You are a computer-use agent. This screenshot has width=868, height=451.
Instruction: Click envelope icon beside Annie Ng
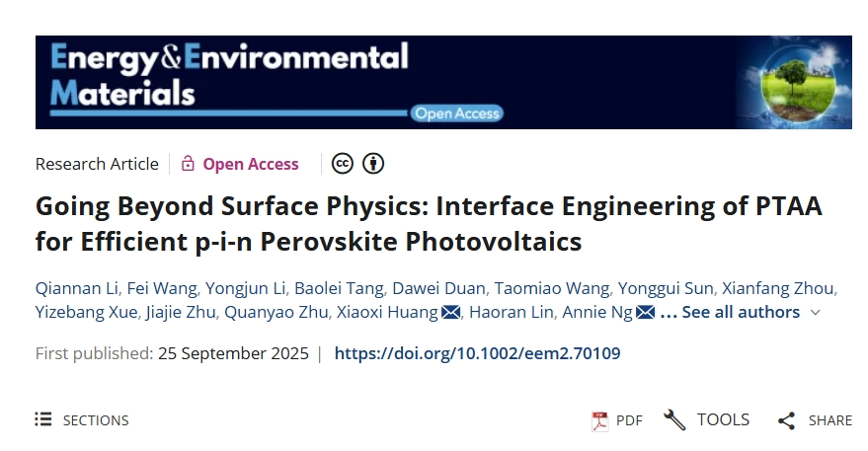click(646, 313)
